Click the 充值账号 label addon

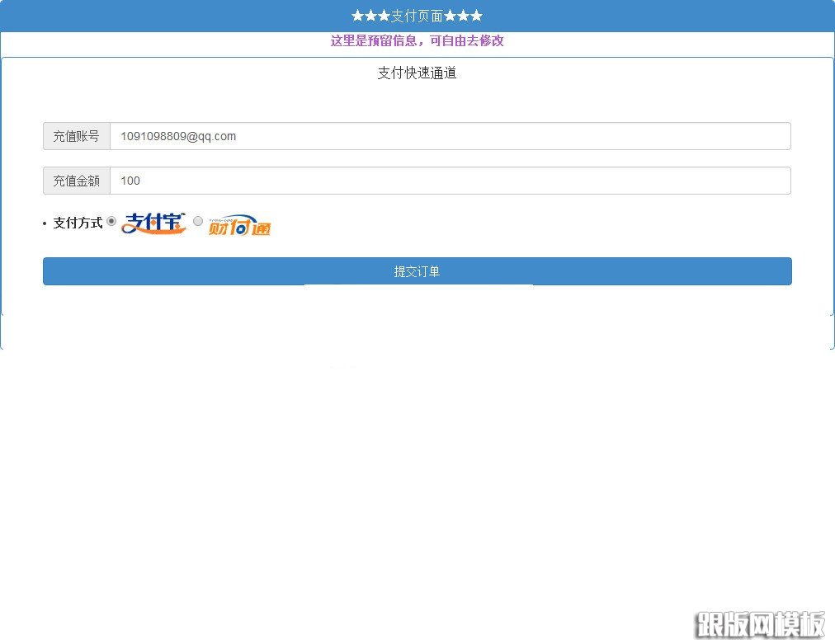tap(76, 136)
